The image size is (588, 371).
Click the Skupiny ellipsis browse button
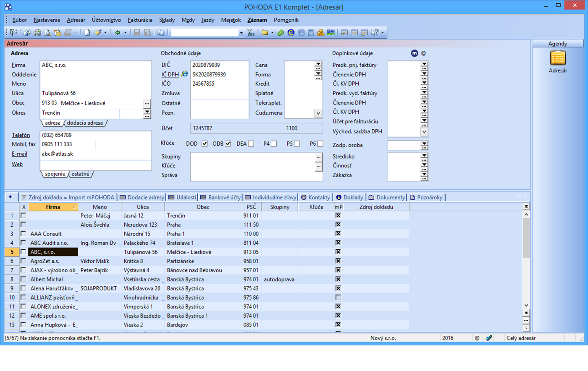click(x=318, y=157)
